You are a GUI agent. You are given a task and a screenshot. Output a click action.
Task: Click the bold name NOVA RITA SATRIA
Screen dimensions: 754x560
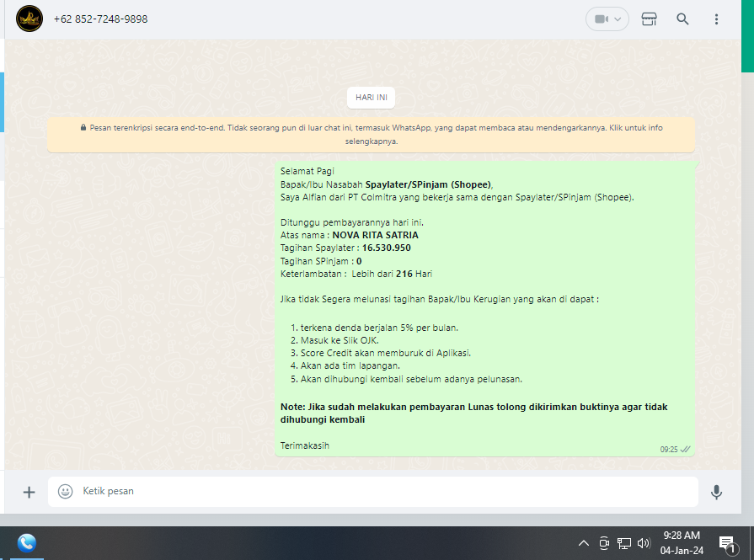tap(375, 235)
